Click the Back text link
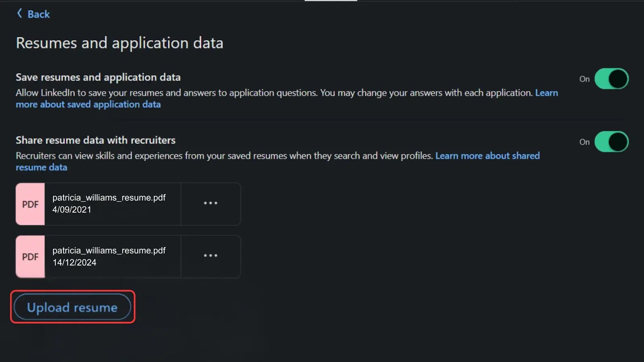The width and height of the screenshot is (644, 362). (x=39, y=14)
